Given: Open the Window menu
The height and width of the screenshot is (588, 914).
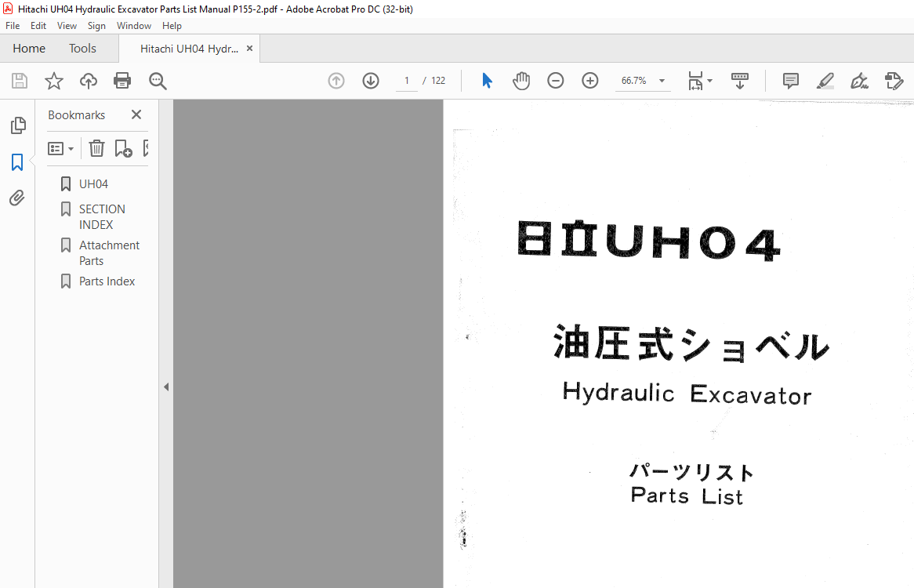Looking at the screenshot, I should point(133,26).
